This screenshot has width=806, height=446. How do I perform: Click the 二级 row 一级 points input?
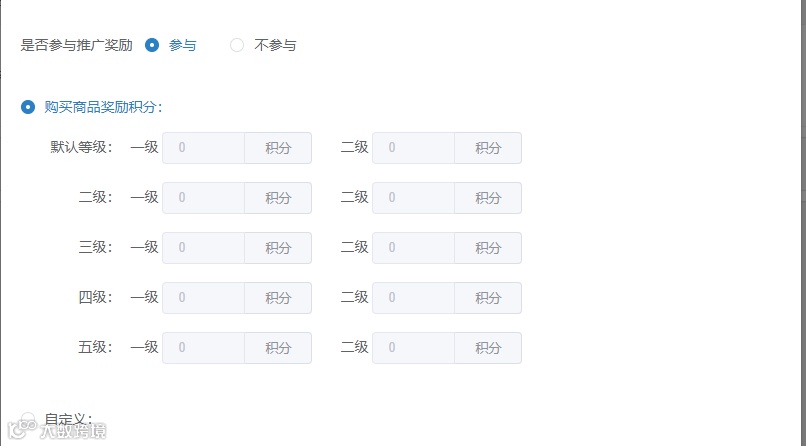click(x=204, y=198)
